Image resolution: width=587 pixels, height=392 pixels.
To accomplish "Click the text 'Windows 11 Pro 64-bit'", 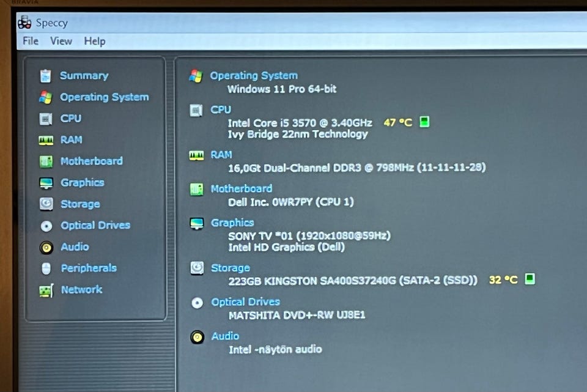I will pyautogui.click(x=282, y=89).
